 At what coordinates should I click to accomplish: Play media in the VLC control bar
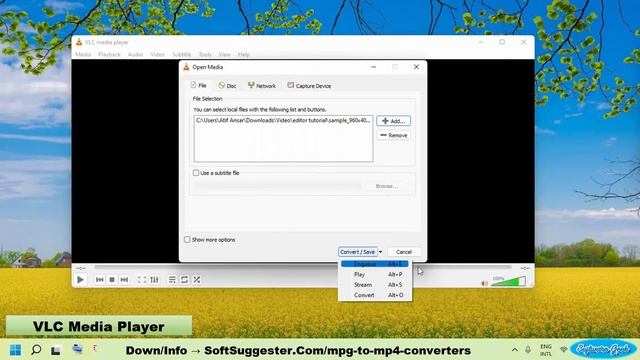click(x=80, y=280)
